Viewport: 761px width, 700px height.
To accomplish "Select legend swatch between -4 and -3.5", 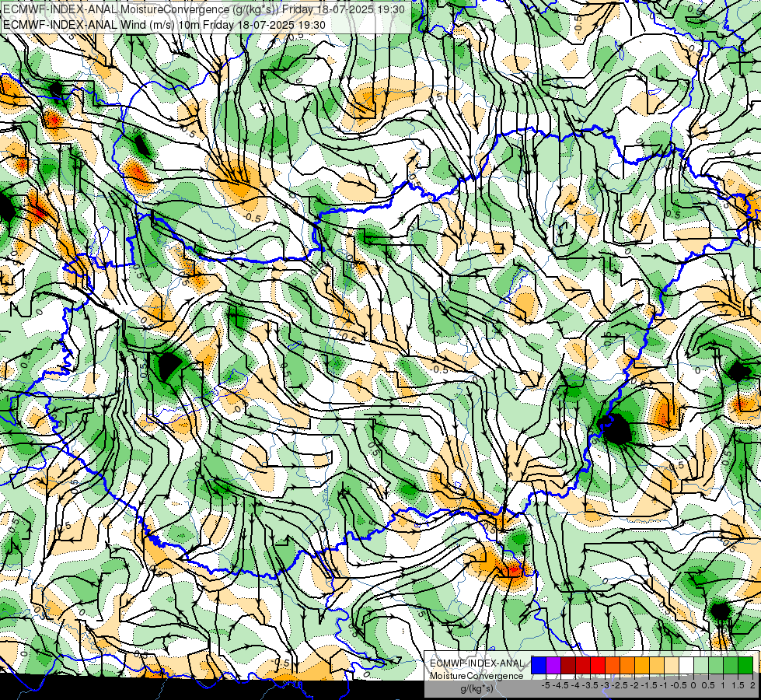I will [583, 665].
